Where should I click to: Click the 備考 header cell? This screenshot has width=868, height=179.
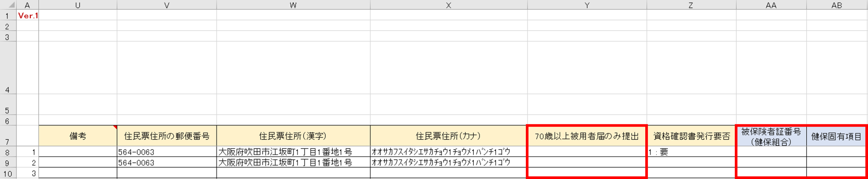tap(78, 136)
